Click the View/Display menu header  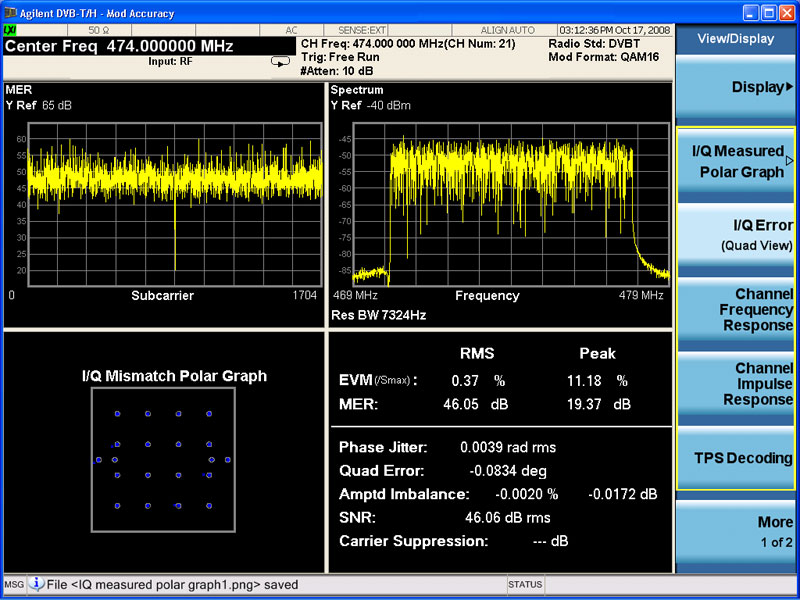click(x=736, y=39)
